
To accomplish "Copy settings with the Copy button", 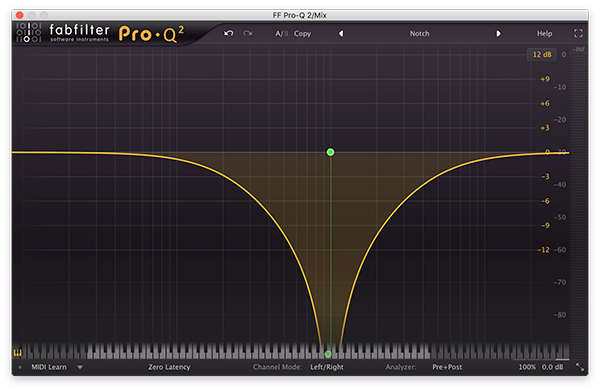I will 302,34.
